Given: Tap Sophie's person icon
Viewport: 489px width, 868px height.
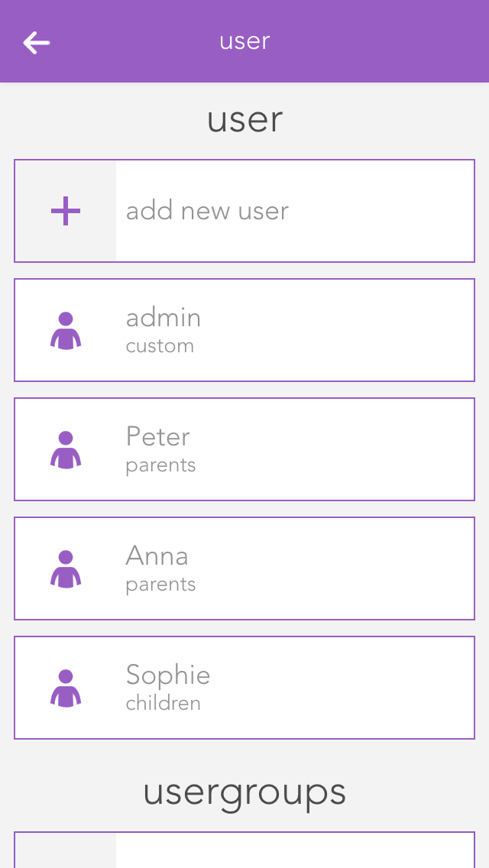Looking at the screenshot, I should pyautogui.click(x=66, y=688).
